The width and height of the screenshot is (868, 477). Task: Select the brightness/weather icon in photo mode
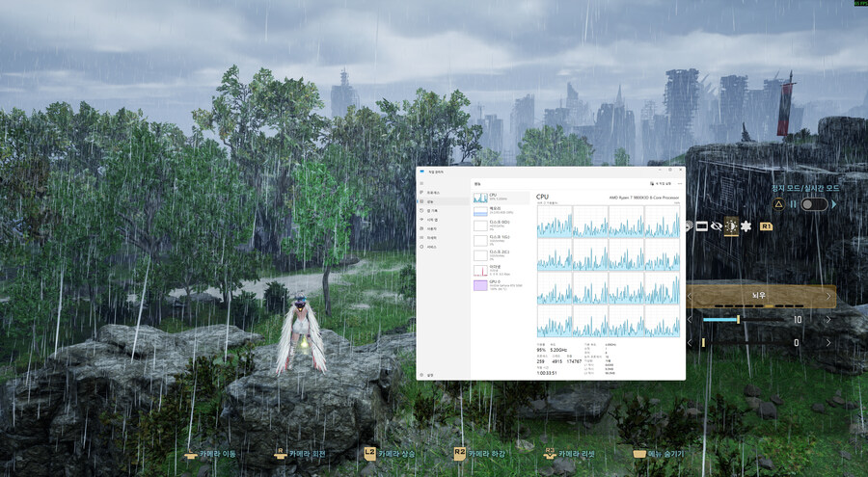point(730,226)
